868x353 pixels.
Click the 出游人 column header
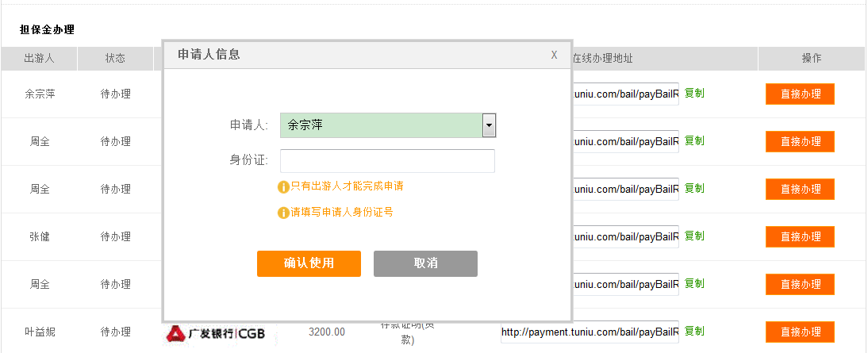click(x=40, y=59)
